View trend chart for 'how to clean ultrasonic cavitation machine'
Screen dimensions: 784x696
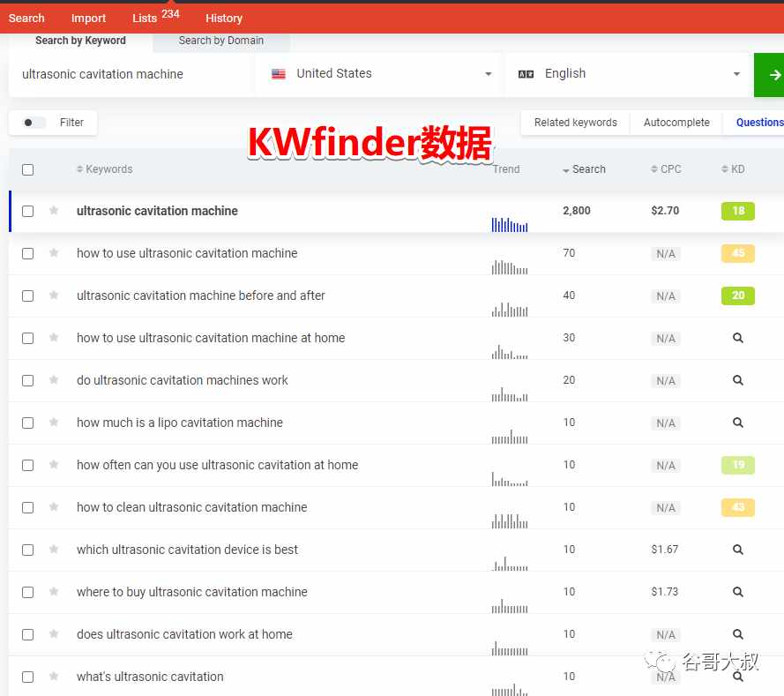pyautogui.click(x=510, y=521)
